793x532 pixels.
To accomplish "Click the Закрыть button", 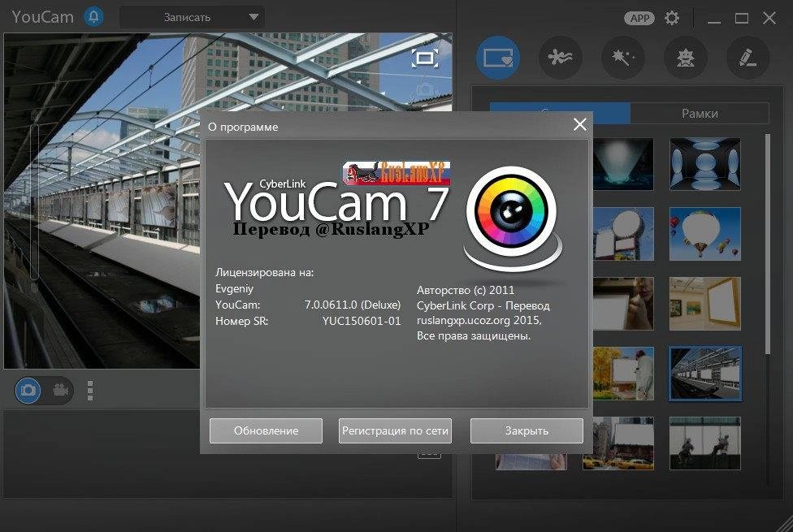I will pos(526,430).
